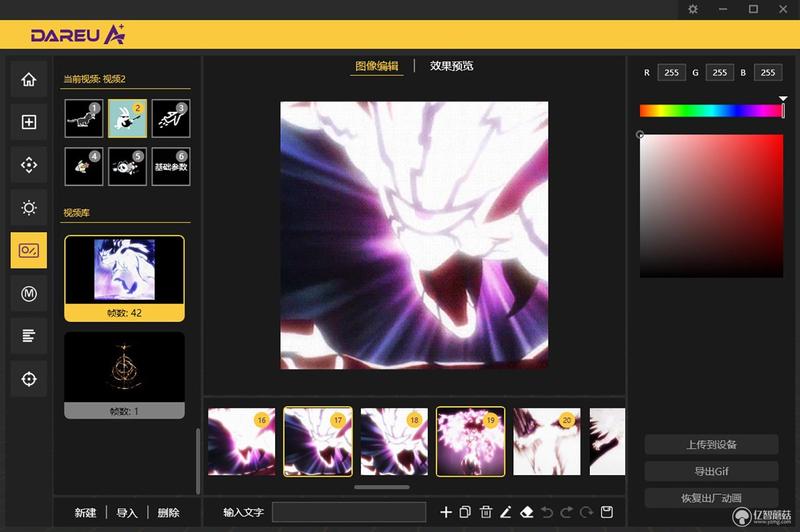Open the key assignment sidebar icon with arrows
800x532 pixels.
(x=29, y=165)
